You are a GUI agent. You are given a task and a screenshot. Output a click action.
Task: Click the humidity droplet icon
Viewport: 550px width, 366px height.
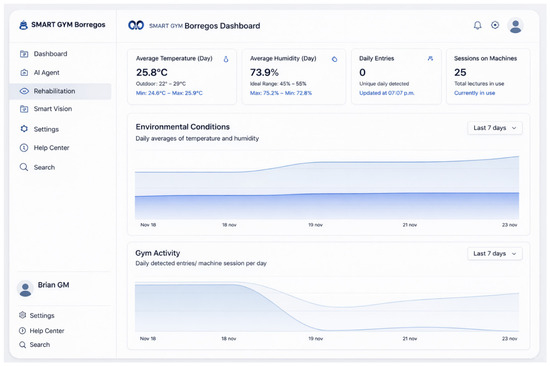pos(334,59)
